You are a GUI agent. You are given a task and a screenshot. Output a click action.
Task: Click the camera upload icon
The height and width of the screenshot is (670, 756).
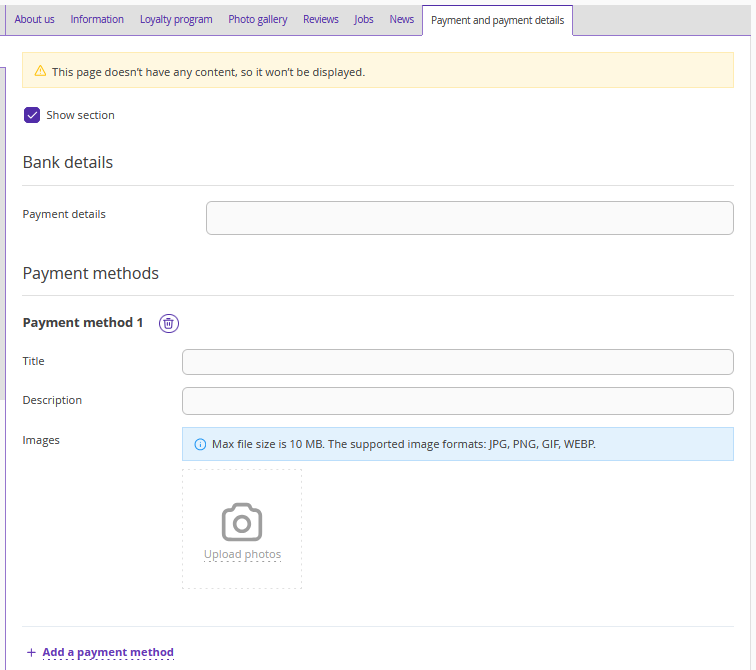click(x=242, y=523)
